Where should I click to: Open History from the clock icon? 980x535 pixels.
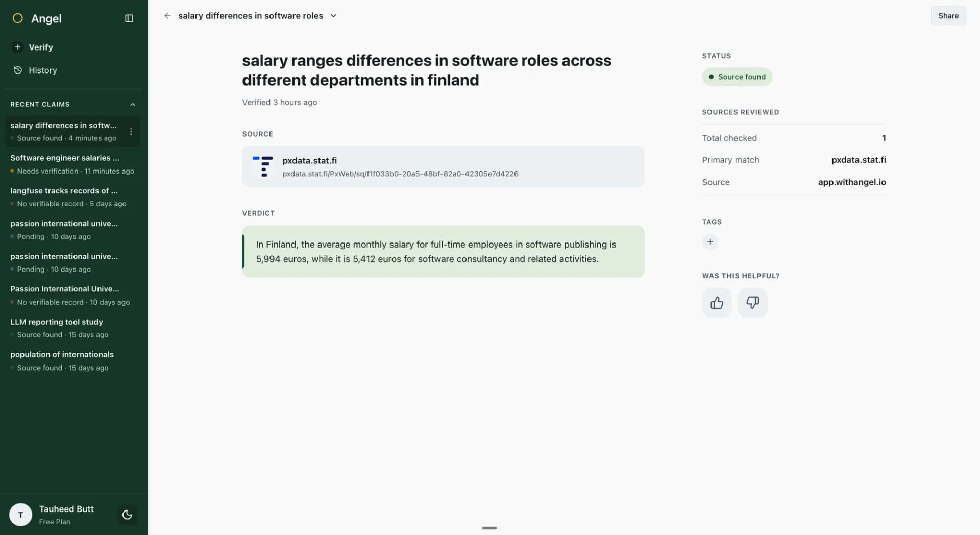pyautogui.click(x=18, y=70)
